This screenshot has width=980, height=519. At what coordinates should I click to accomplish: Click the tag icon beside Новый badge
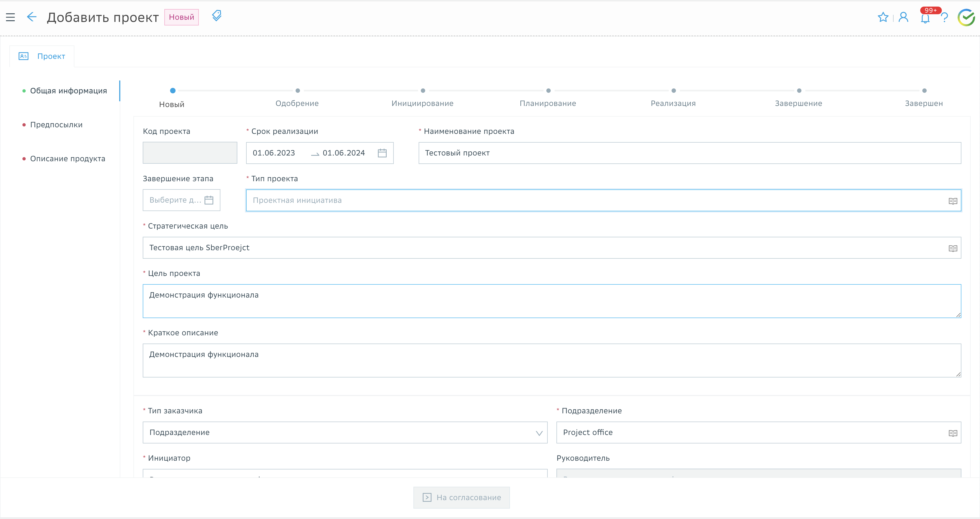(x=217, y=16)
